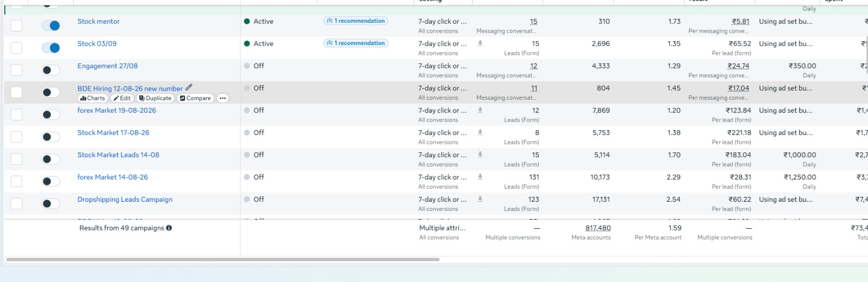Click download icon in Stock 03/09 results cell
Image resolution: width=868 pixels, height=282 pixels.
point(480,43)
